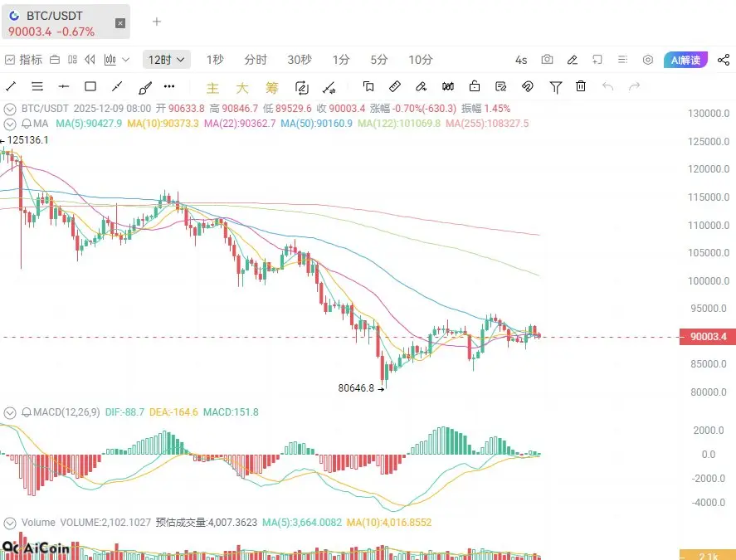Screen dimensions: 736x560
Task: Open the 12时 timeframe dropdown
Action: [x=166, y=60]
